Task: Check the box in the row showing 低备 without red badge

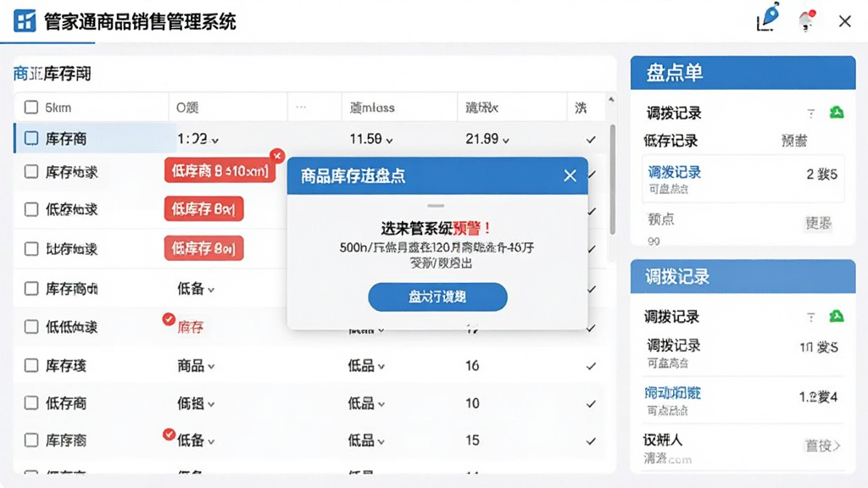Action: (x=31, y=288)
